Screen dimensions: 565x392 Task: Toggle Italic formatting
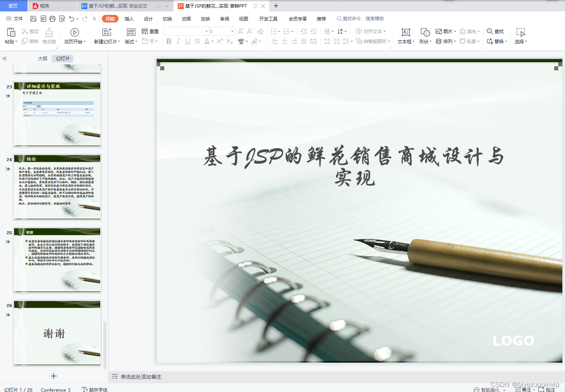(x=178, y=41)
